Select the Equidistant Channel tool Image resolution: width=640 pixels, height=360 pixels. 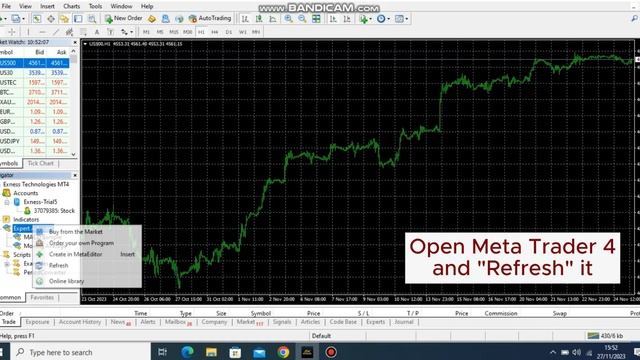click(x=69, y=32)
